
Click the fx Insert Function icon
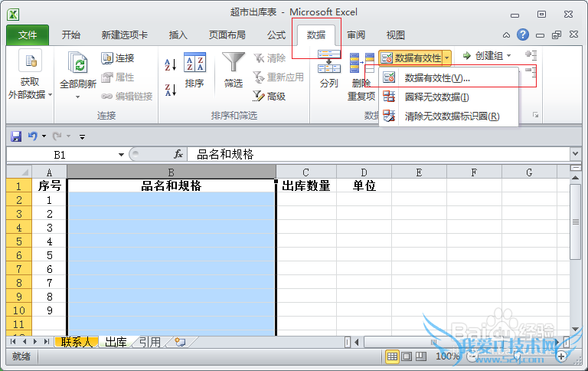point(178,154)
